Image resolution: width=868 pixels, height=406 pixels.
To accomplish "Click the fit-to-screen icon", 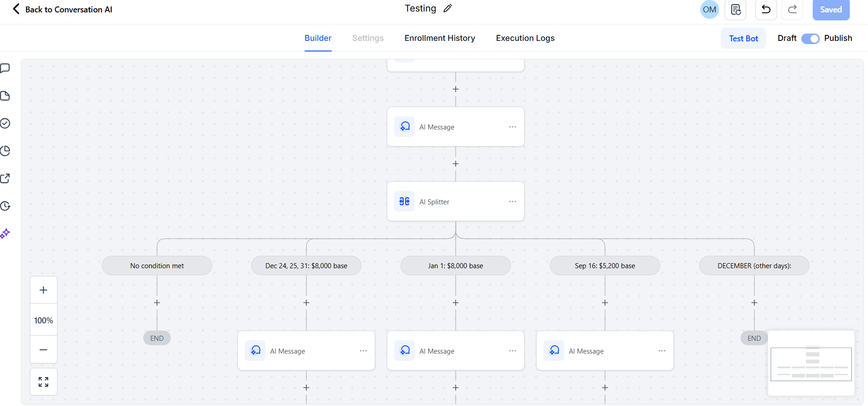I will click(x=44, y=382).
